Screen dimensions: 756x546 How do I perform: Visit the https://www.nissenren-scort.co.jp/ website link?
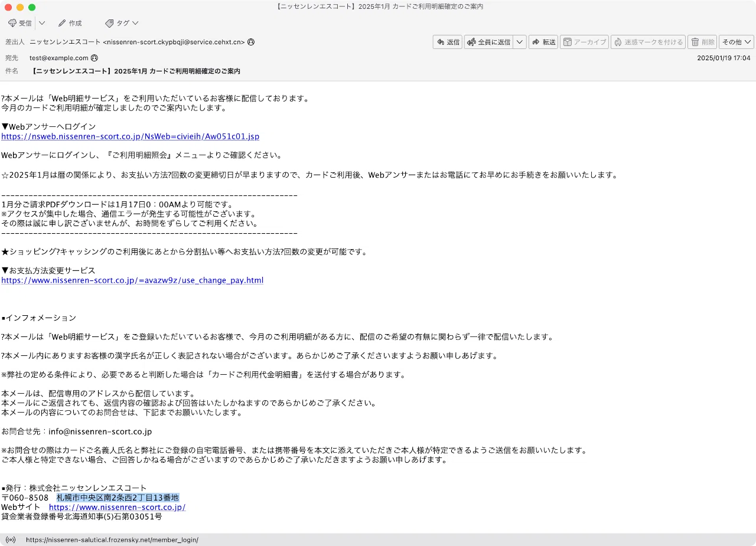tap(117, 507)
